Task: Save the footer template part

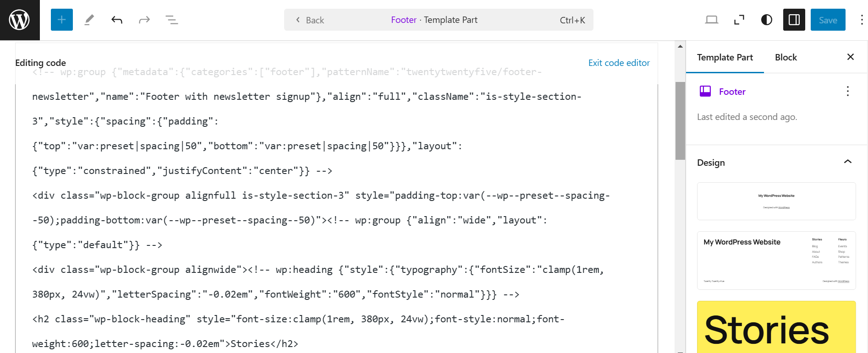Action: [x=828, y=20]
